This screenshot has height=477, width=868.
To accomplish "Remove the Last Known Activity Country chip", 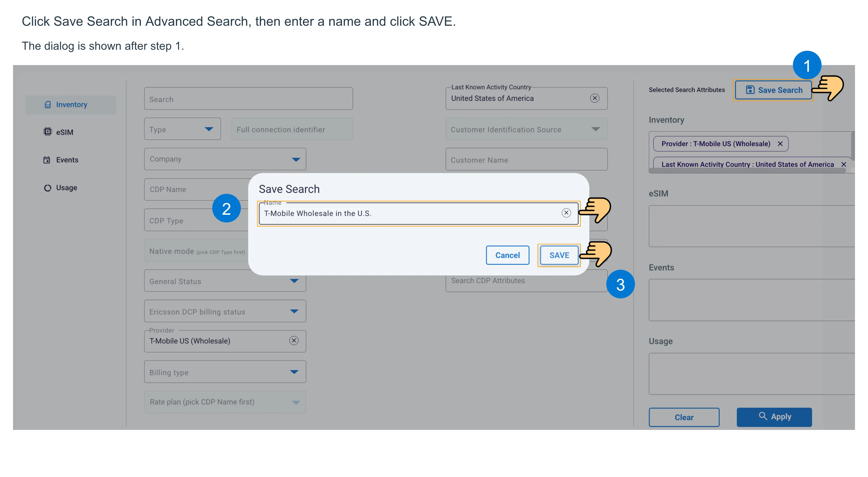I will coord(843,164).
